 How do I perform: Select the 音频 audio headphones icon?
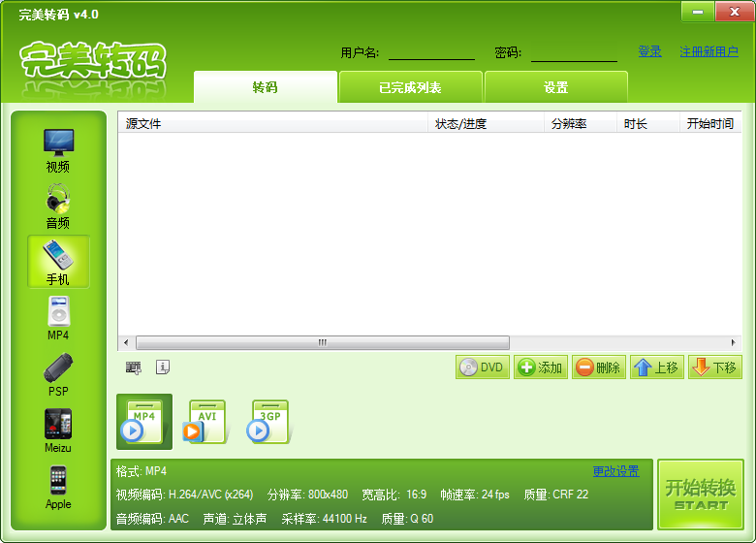[x=58, y=207]
